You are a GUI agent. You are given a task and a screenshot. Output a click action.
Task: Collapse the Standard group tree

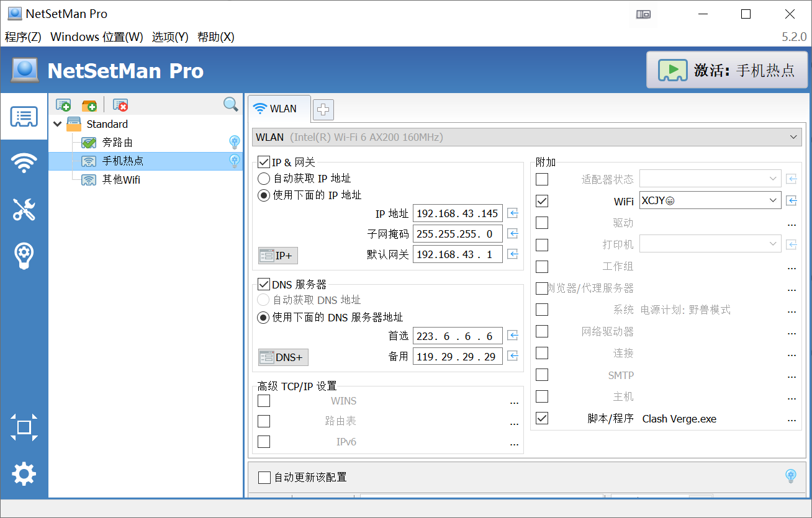58,124
